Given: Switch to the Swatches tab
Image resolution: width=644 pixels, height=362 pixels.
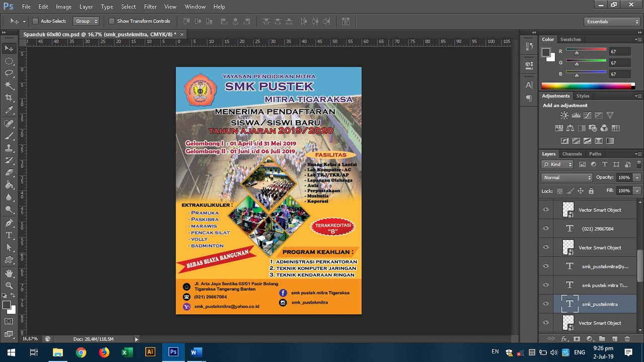Looking at the screenshot, I should [x=571, y=39].
